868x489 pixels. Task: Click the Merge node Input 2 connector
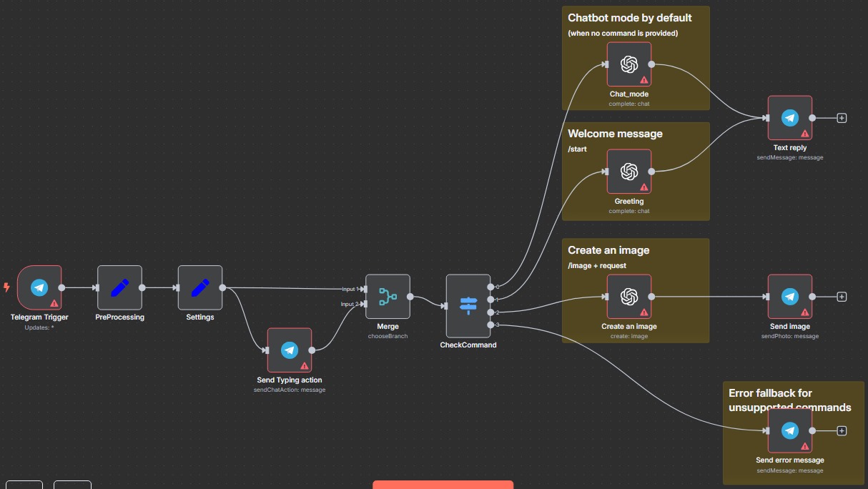pyautogui.click(x=365, y=304)
